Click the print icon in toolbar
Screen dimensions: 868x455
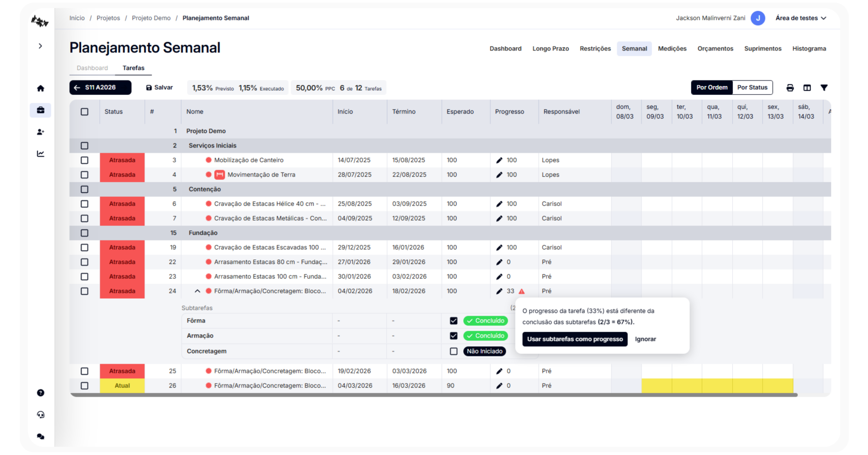790,88
